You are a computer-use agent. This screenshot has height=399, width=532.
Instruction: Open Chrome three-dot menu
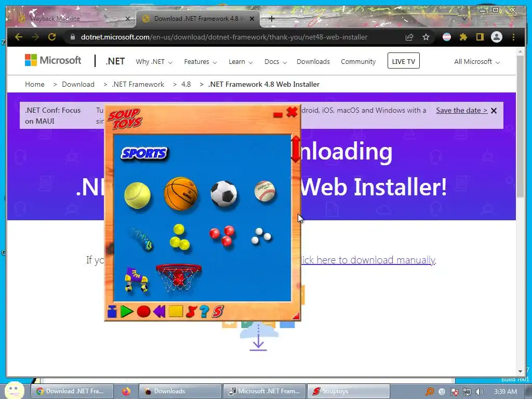(513, 37)
